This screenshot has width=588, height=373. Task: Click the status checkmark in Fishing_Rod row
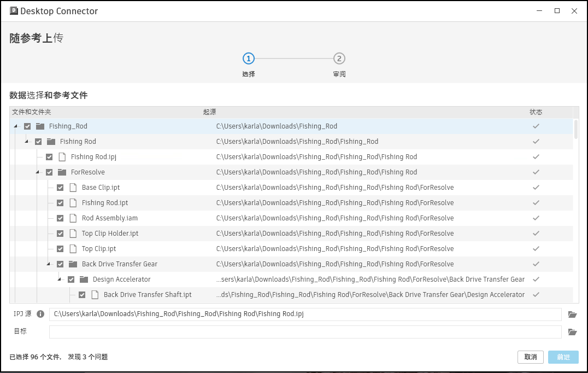point(536,126)
